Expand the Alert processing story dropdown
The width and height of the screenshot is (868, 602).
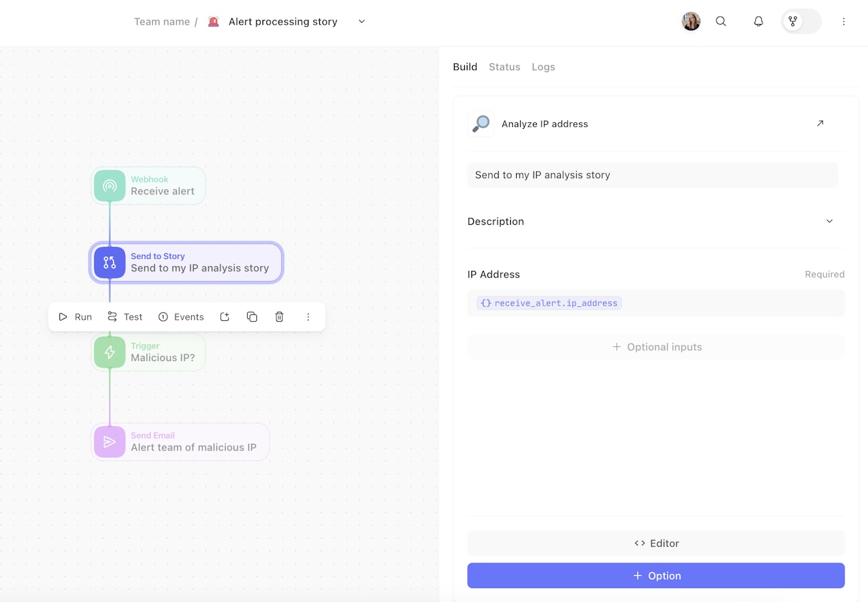pos(362,21)
